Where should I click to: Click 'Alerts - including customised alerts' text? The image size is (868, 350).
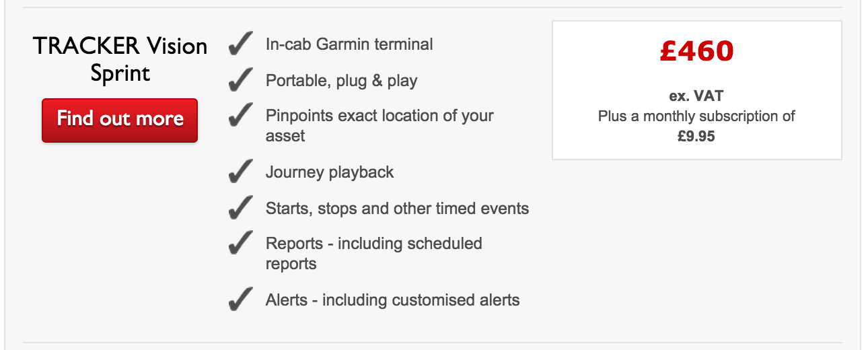(393, 300)
